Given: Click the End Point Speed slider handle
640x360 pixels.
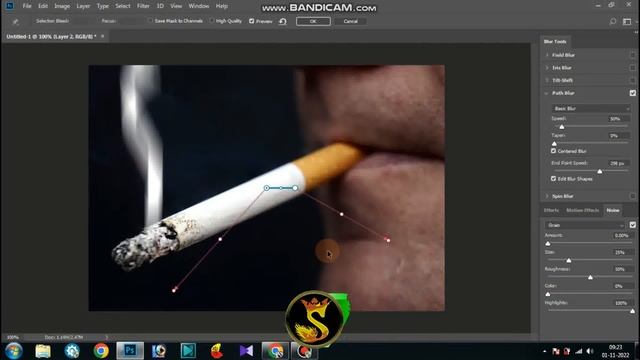Looking at the screenshot, I should click(x=600, y=171).
